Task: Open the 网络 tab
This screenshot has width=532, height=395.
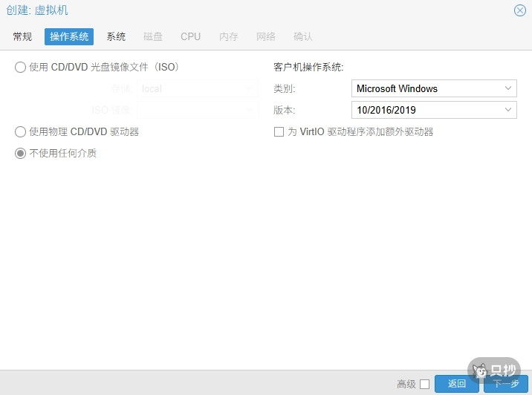Action: [266, 36]
